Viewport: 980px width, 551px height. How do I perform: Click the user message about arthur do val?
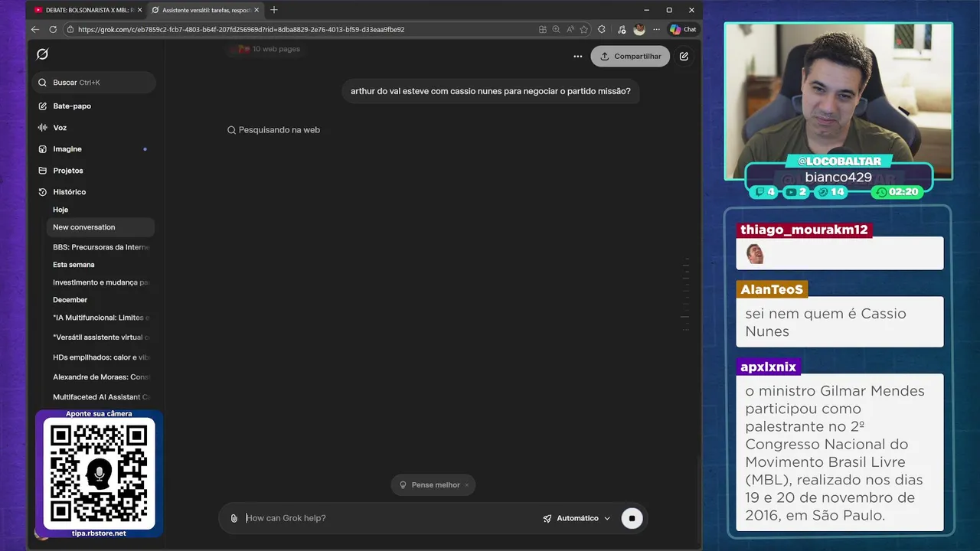491,92
